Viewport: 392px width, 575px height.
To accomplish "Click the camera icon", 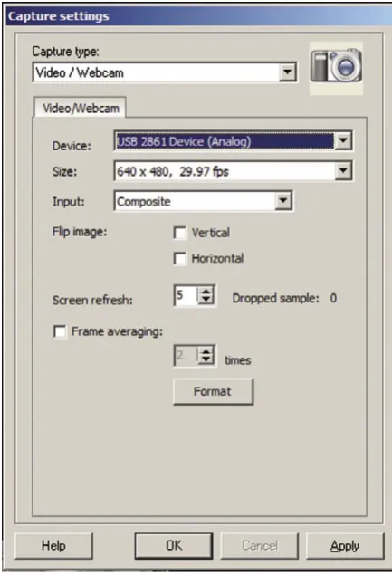I will click(x=336, y=67).
